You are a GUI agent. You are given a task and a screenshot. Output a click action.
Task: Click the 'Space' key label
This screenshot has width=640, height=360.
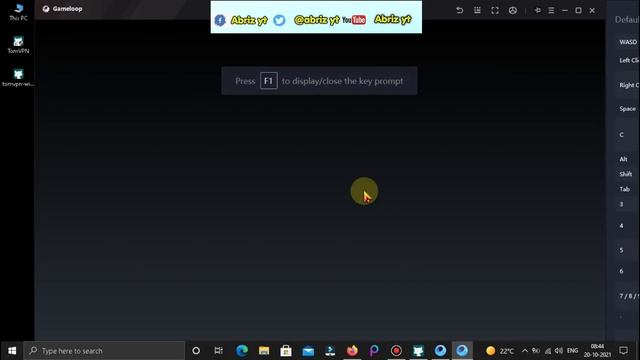627,109
